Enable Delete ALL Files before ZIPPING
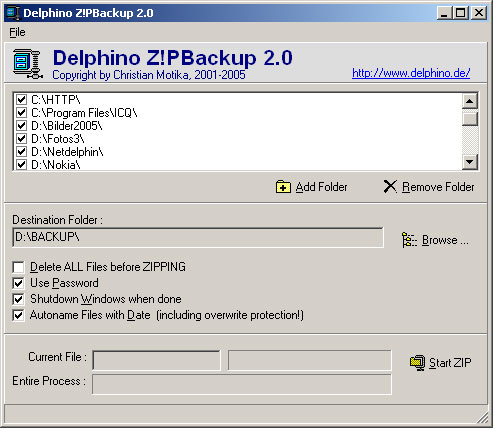493x428 pixels. click(x=18, y=267)
